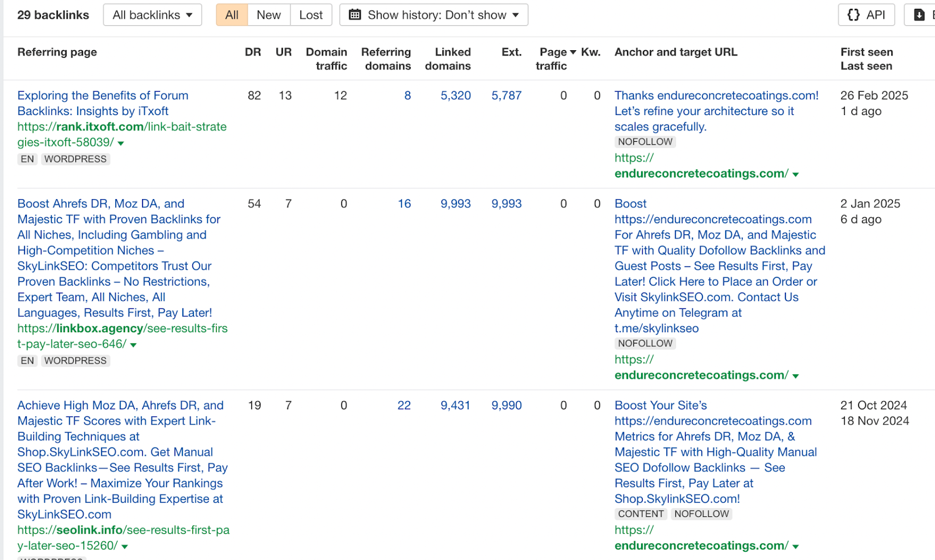Sort by Kw. column header

click(591, 52)
